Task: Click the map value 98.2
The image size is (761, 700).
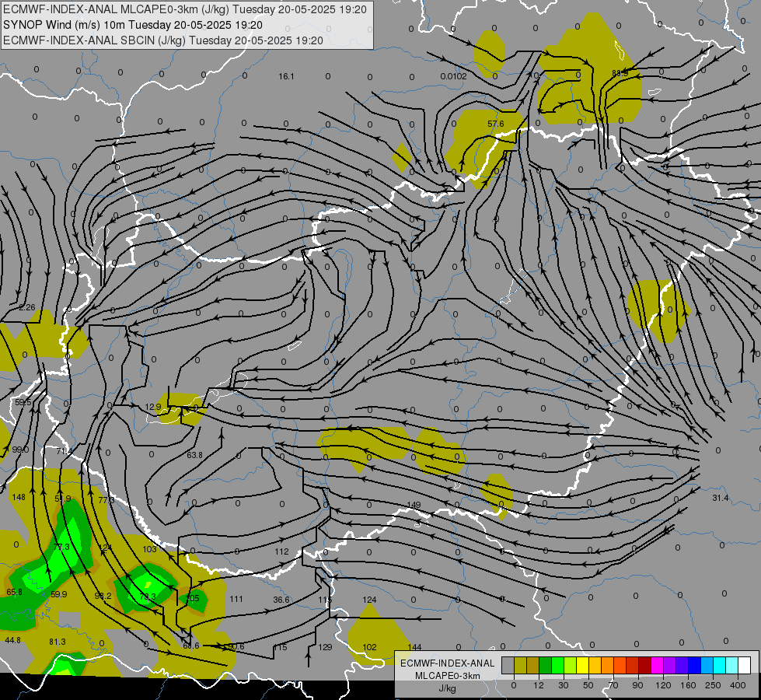Action: pyautogui.click(x=103, y=596)
